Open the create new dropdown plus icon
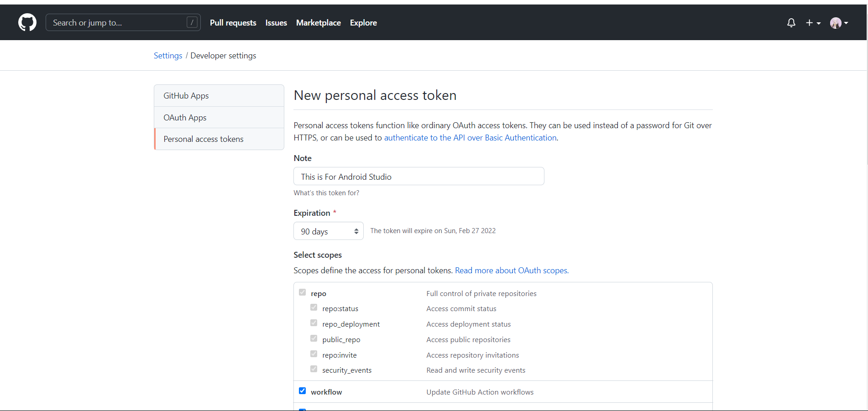 point(809,22)
